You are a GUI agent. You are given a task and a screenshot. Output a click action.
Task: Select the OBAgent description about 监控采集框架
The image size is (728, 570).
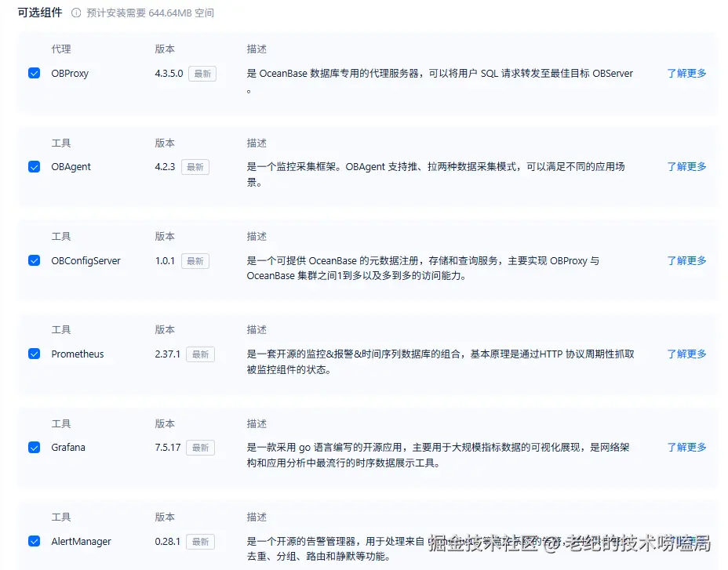click(435, 174)
